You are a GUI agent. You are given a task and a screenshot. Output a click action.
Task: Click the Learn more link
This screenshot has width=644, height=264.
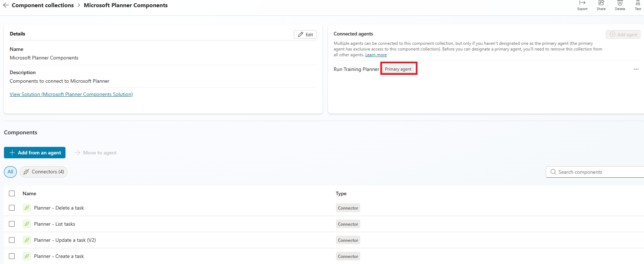point(376,55)
